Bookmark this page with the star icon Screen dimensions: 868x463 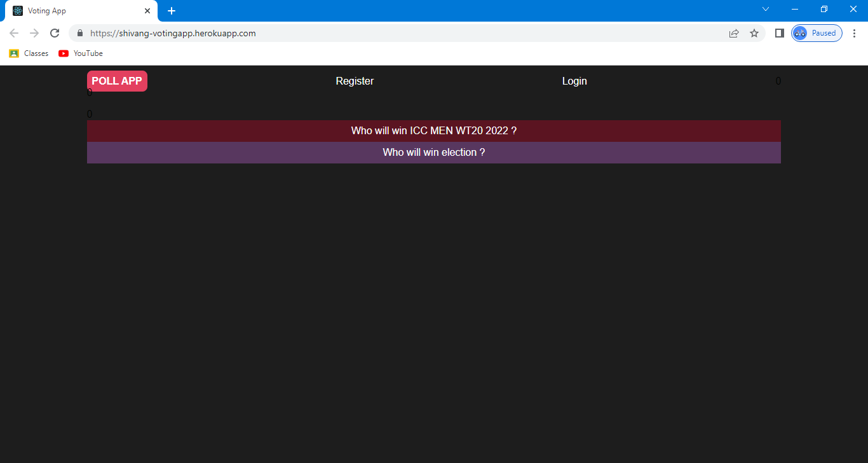coord(754,33)
